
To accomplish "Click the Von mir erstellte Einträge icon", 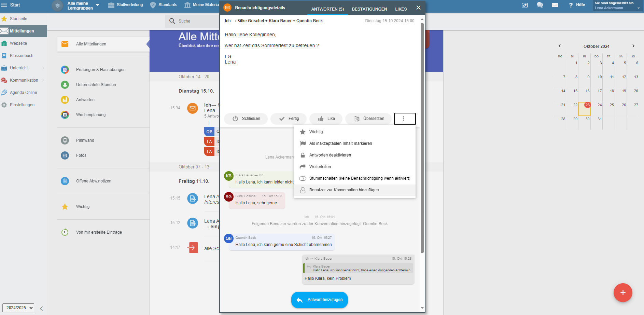I will click(65, 232).
